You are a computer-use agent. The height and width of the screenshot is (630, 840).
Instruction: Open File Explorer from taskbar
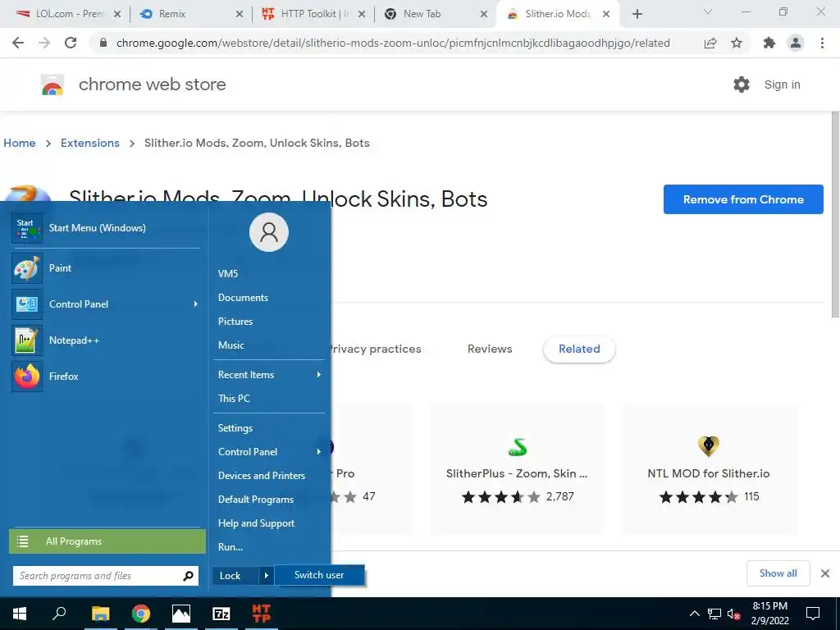[100, 614]
